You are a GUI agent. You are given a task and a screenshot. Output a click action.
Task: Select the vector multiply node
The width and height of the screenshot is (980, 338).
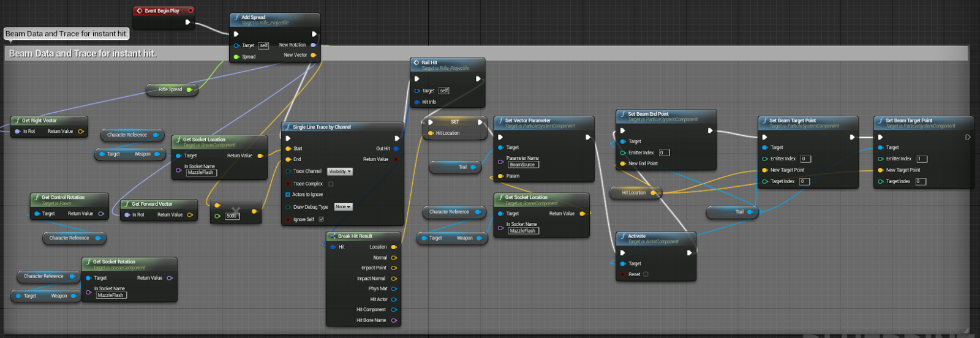236,211
